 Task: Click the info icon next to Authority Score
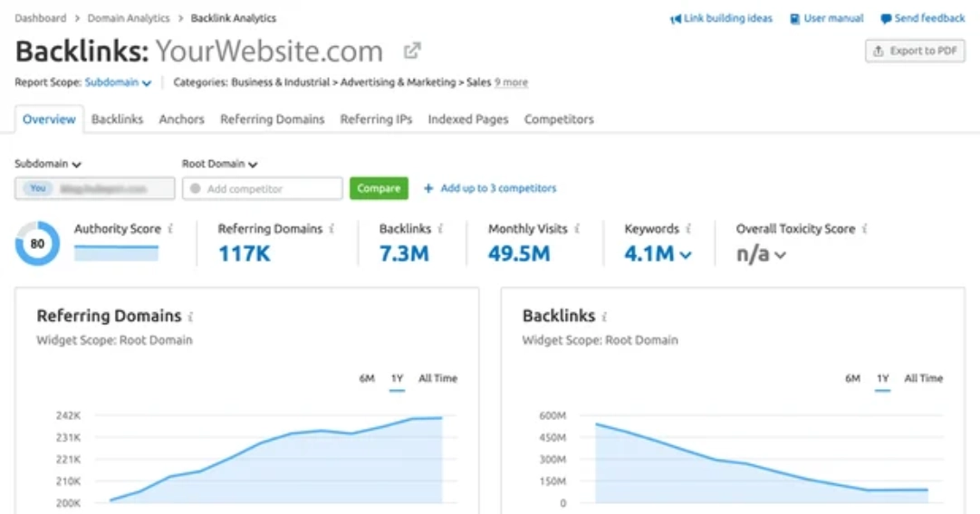pyautogui.click(x=171, y=230)
